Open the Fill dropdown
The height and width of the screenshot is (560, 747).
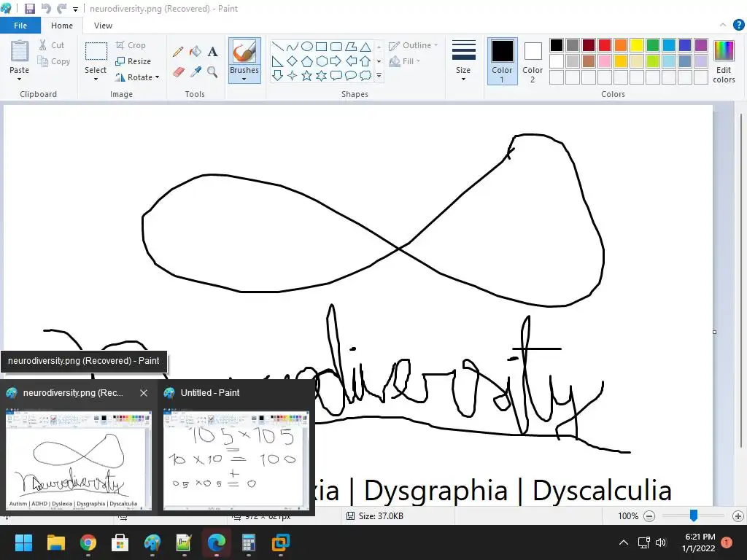point(405,61)
